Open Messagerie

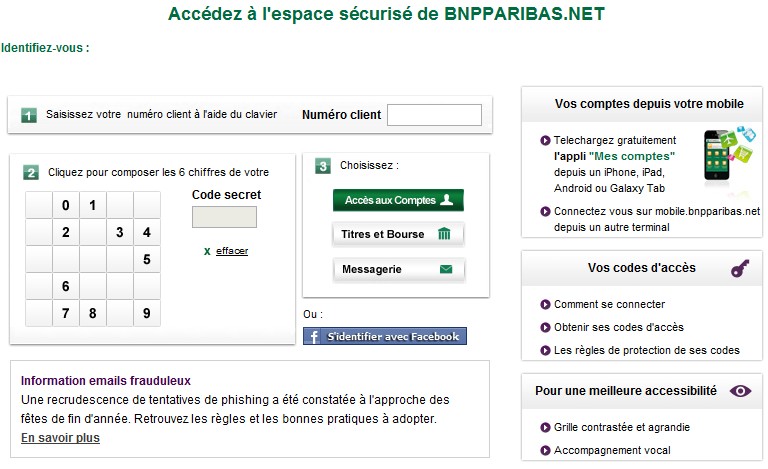point(398,269)
